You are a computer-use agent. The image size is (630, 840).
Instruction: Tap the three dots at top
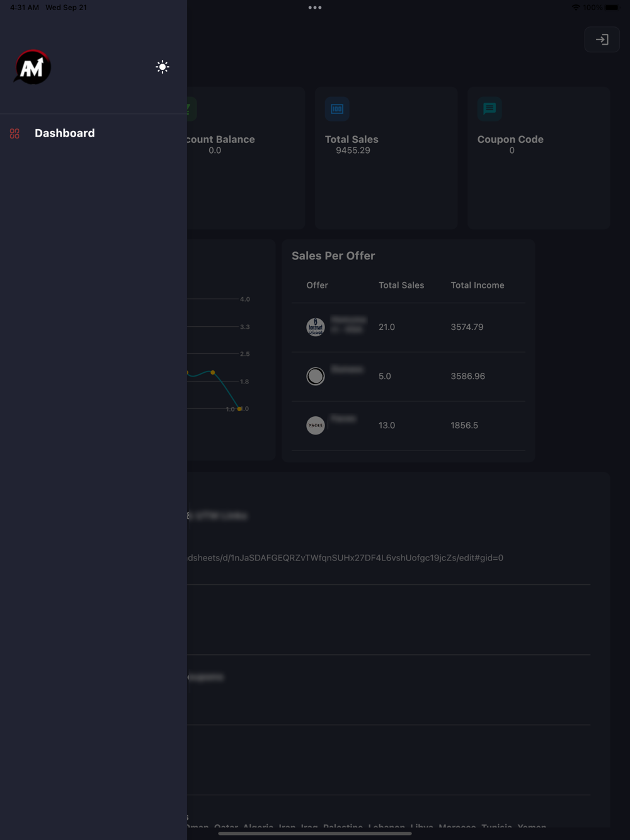click(x=315, y=8)
